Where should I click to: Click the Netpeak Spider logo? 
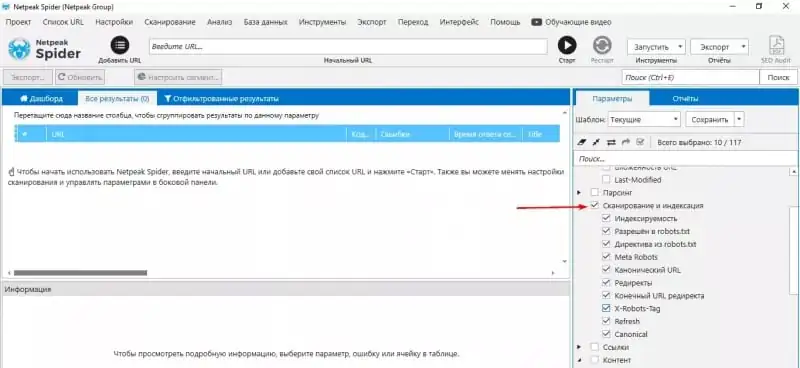coord(44,49)
